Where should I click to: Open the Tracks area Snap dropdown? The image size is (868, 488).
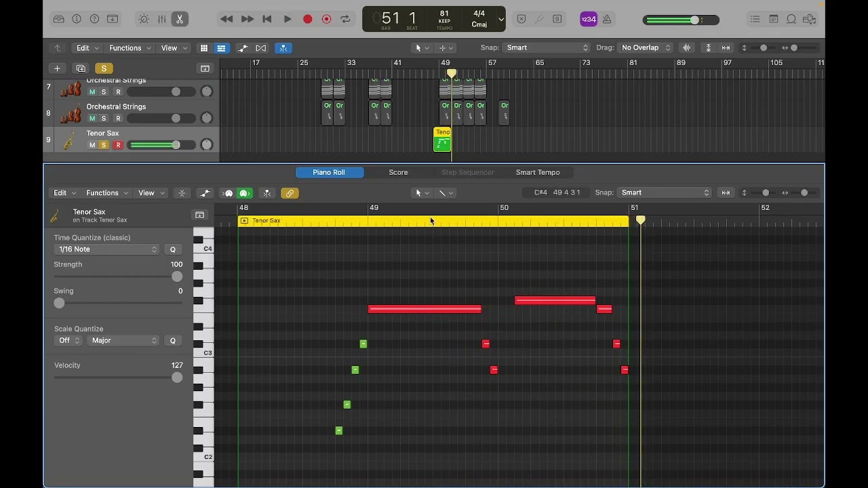547,47
